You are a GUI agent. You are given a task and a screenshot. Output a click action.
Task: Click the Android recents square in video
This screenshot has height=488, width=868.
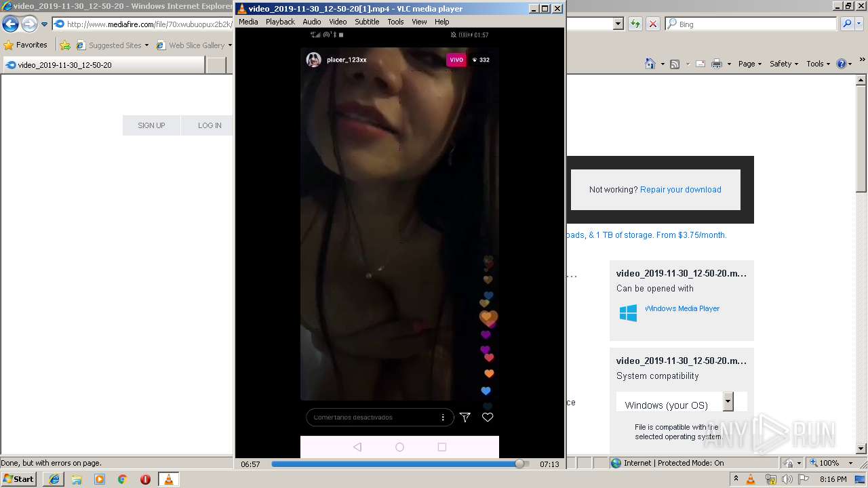tap(442, 447)
